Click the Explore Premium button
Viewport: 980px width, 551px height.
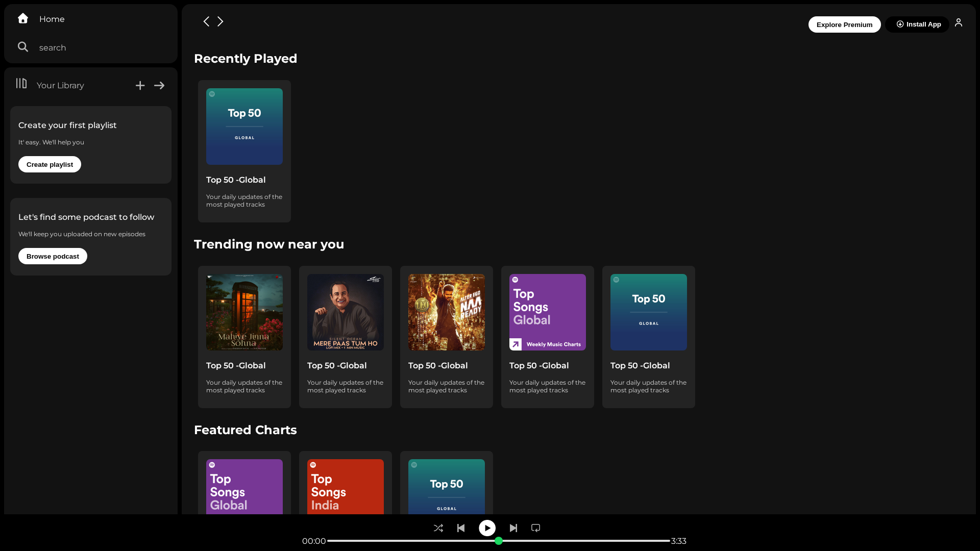coord(844,24)
